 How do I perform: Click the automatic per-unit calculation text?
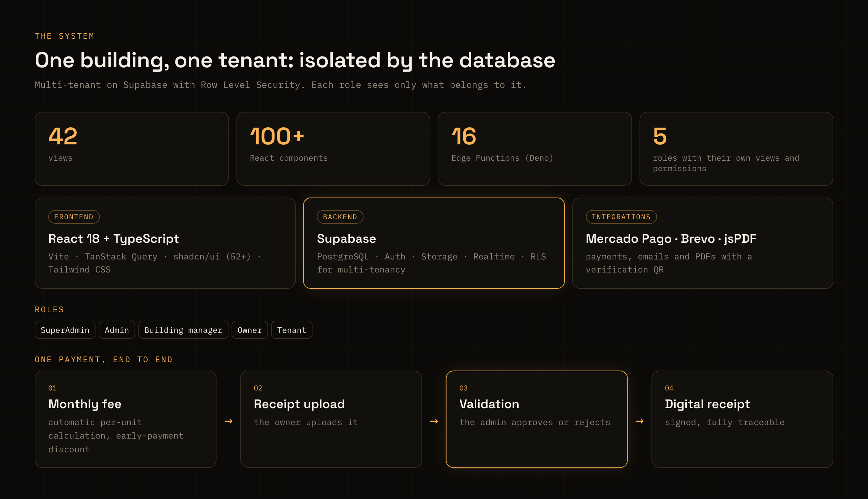click(116, 436)
